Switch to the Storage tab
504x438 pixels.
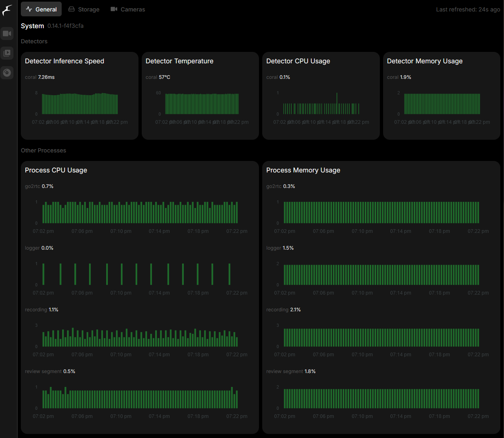(84, 9)
